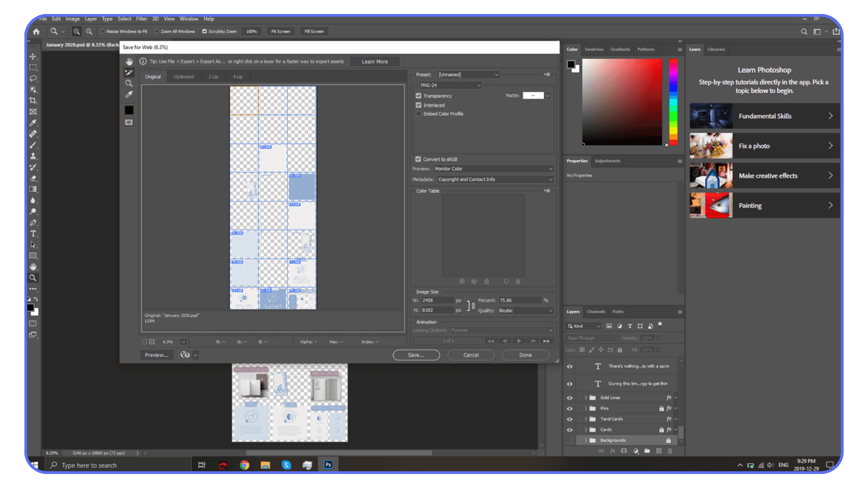Switch to the Swatches tab
Screen dimensions: 868x488
594,50
